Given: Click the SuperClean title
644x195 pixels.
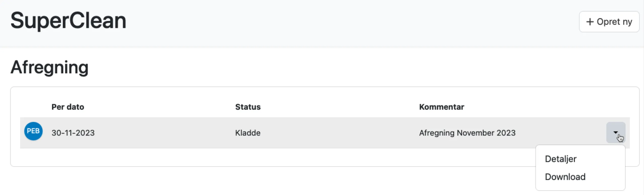Looking at the screenshot, I should click(x=68, y=21).
